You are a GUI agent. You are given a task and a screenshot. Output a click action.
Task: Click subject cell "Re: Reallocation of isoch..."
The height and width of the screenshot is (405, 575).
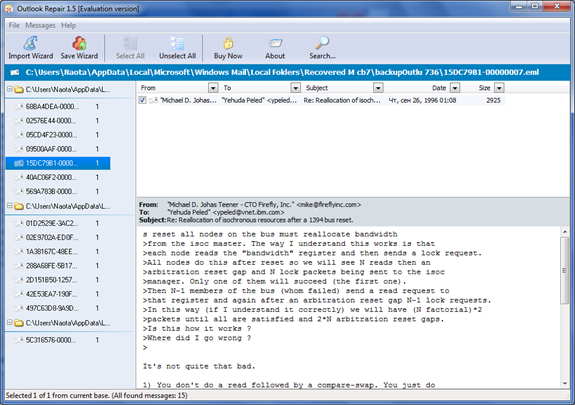tap(342, 100)
